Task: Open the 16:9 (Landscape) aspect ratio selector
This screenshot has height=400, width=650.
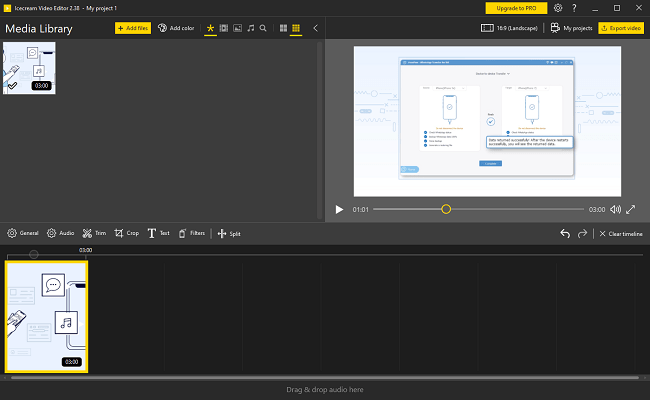Action: pos(509,28)
